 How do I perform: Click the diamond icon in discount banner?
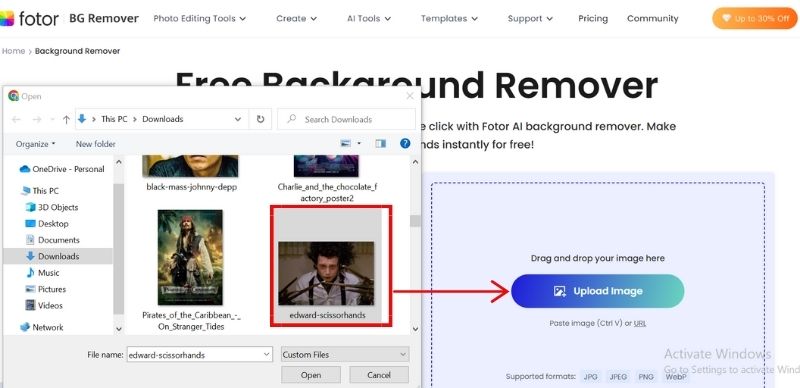point(726,18)
